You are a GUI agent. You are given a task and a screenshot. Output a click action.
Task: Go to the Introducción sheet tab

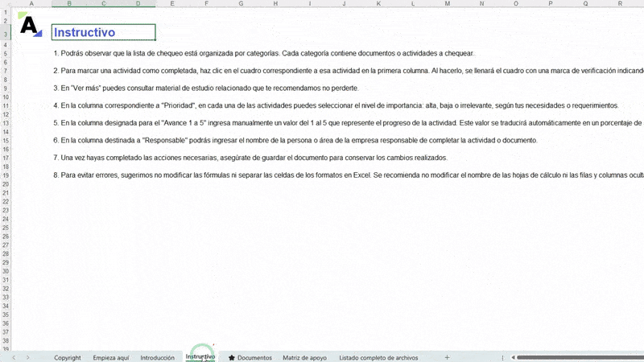[157, 357]
